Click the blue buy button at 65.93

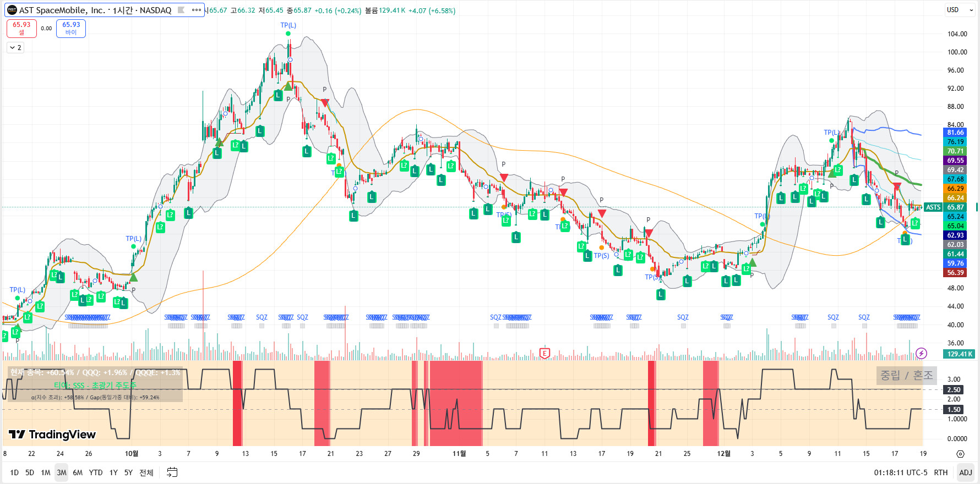[71, 28]
